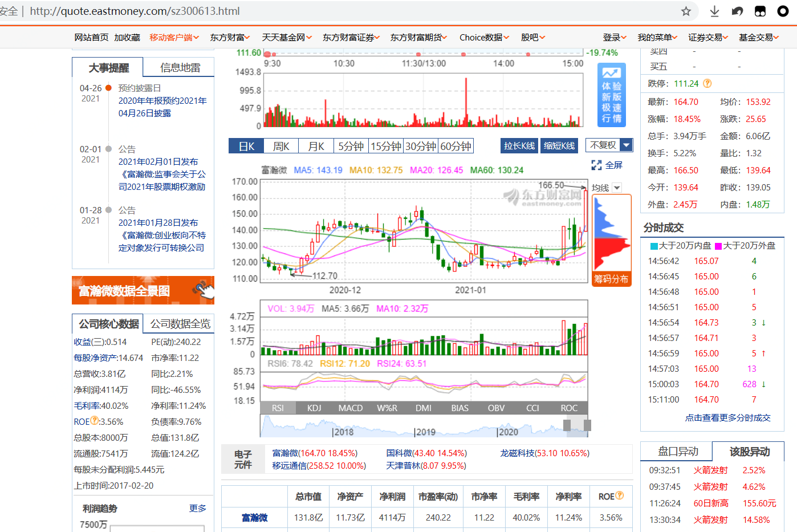Open the 更多 link beside 利润趋势
797x532 pixels.
point(198,508)
